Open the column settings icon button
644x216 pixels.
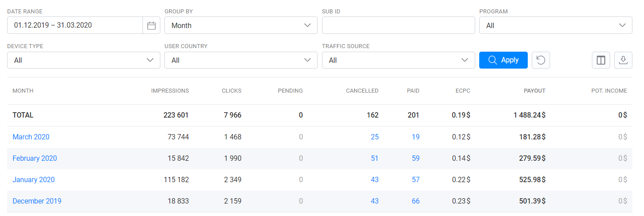601,60
